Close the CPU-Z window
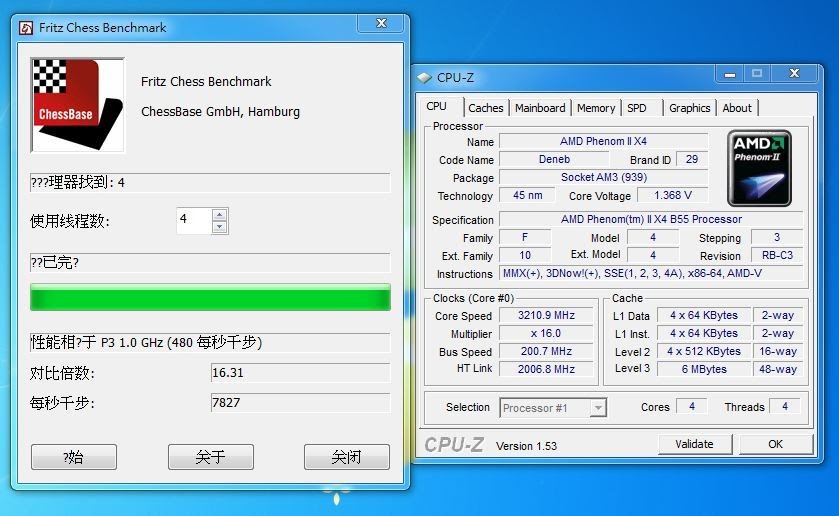The height and width of the screenshot is (516, 839). tap(795, 73)
